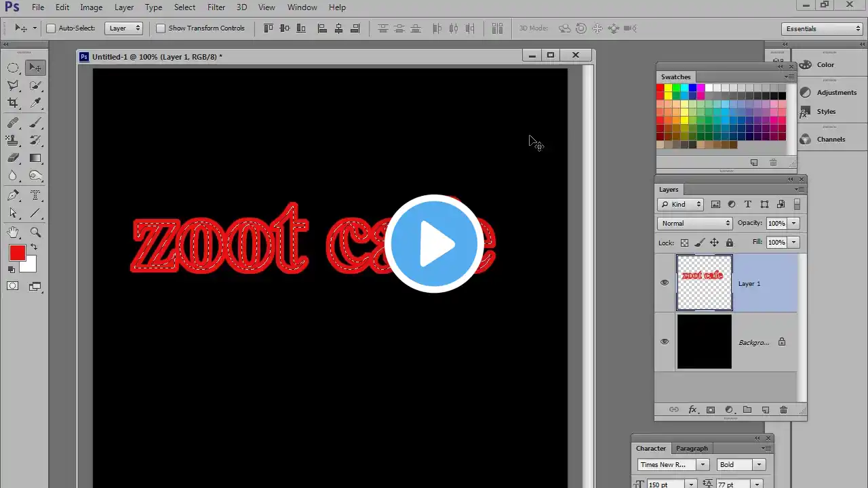This screenshot has width=868, height=488.
Task: Open the Layer menu
Action: pos(124,7)
